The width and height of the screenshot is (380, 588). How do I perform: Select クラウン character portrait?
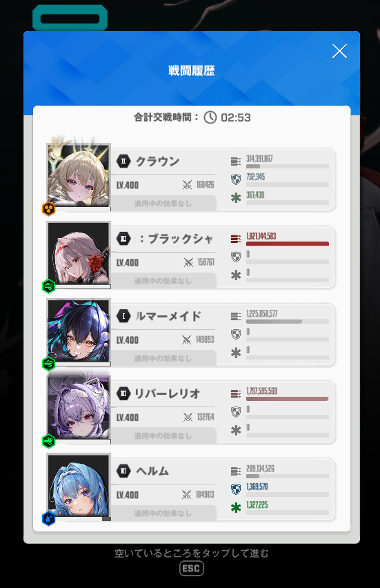pyautogui.click(x=79, y=175)
